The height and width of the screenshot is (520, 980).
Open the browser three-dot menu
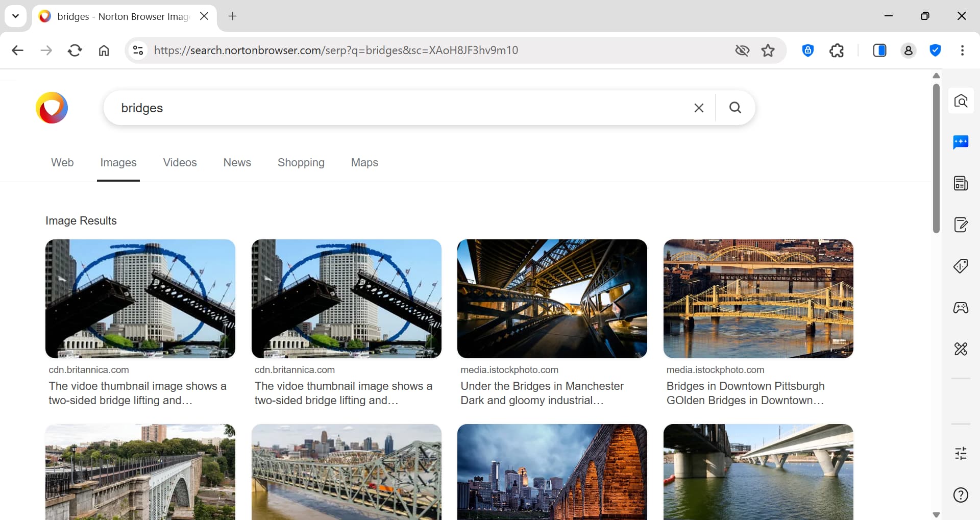(962, 50)
